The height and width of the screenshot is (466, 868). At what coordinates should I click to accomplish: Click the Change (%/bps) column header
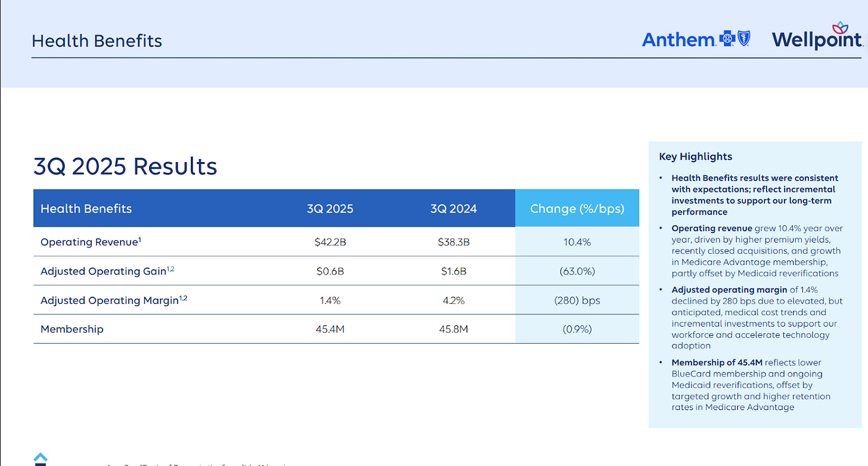577,209
